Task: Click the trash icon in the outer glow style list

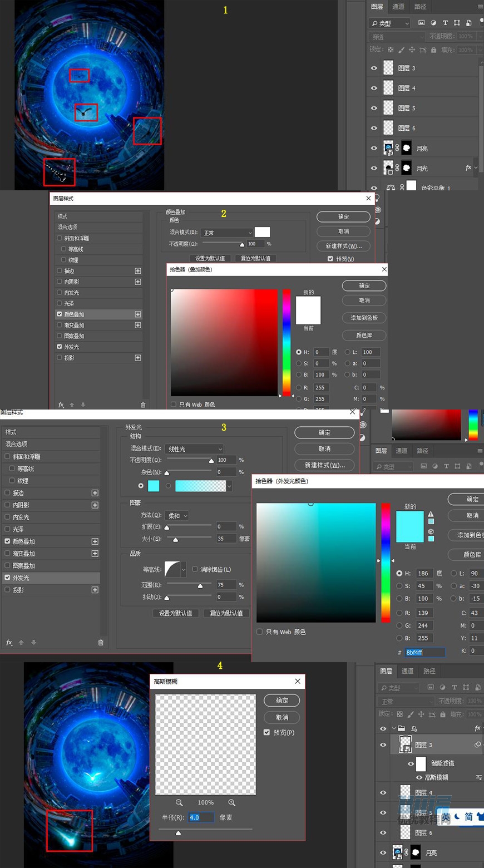Action: point(101,643)
